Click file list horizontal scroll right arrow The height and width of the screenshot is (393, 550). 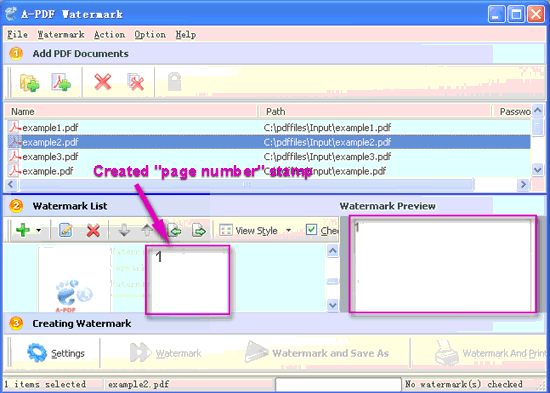click(523, 184)
